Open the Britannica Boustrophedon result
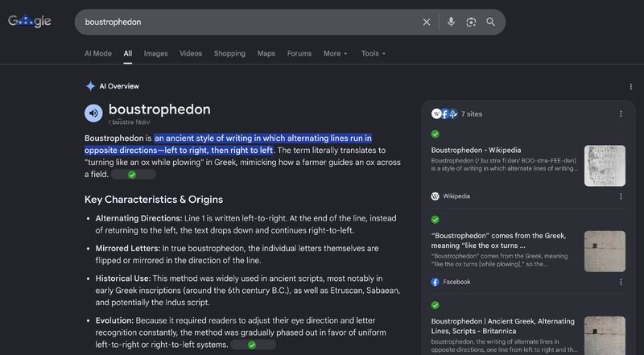 pos(502,326)
